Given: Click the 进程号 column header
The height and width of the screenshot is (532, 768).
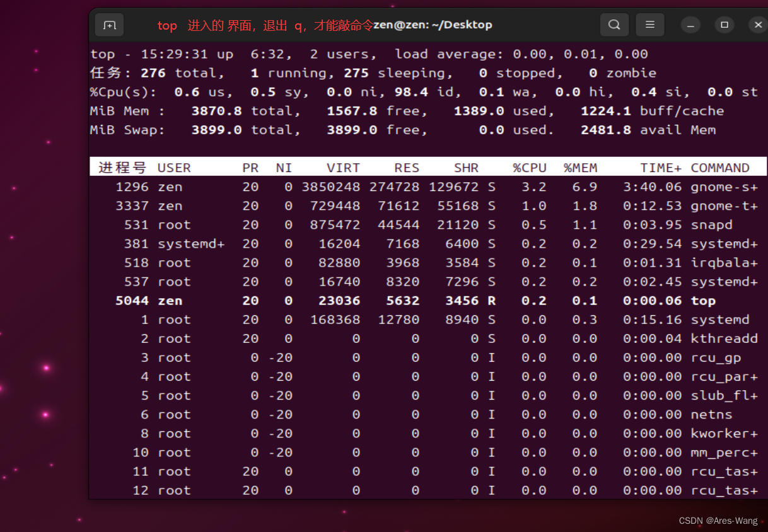Looking at the screenshot, I should (x=122, y=168).
